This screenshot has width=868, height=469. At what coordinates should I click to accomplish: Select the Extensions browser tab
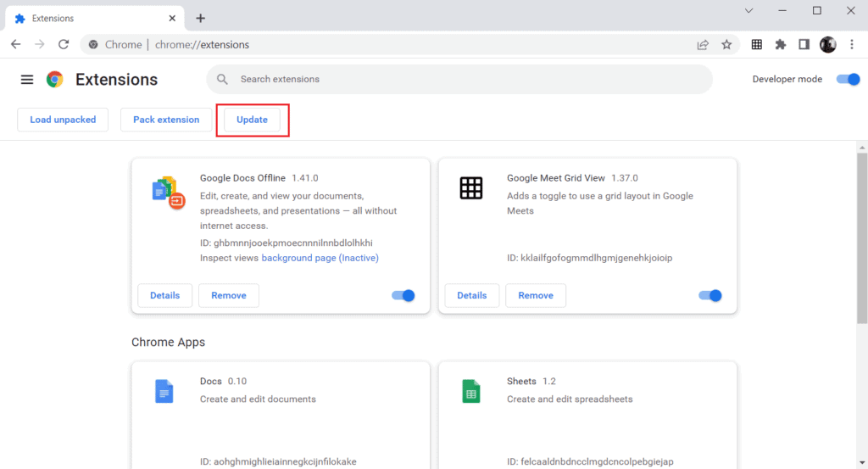point(94,19)
